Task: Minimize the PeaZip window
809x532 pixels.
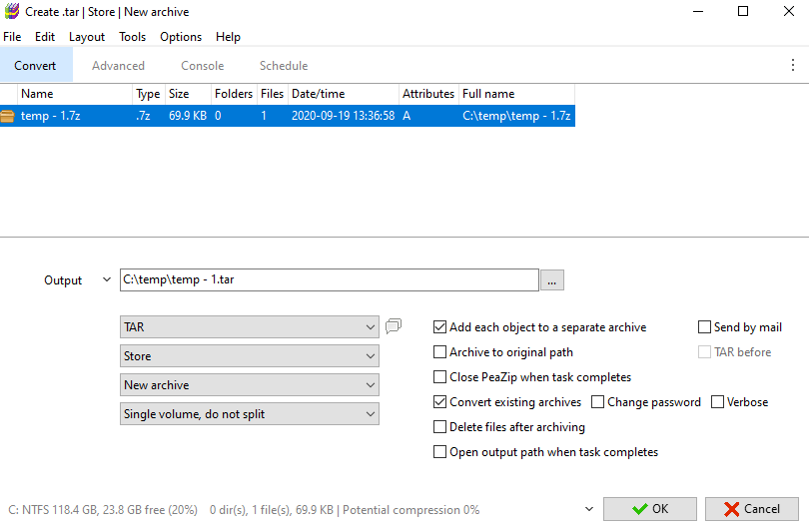Action: 698,11
